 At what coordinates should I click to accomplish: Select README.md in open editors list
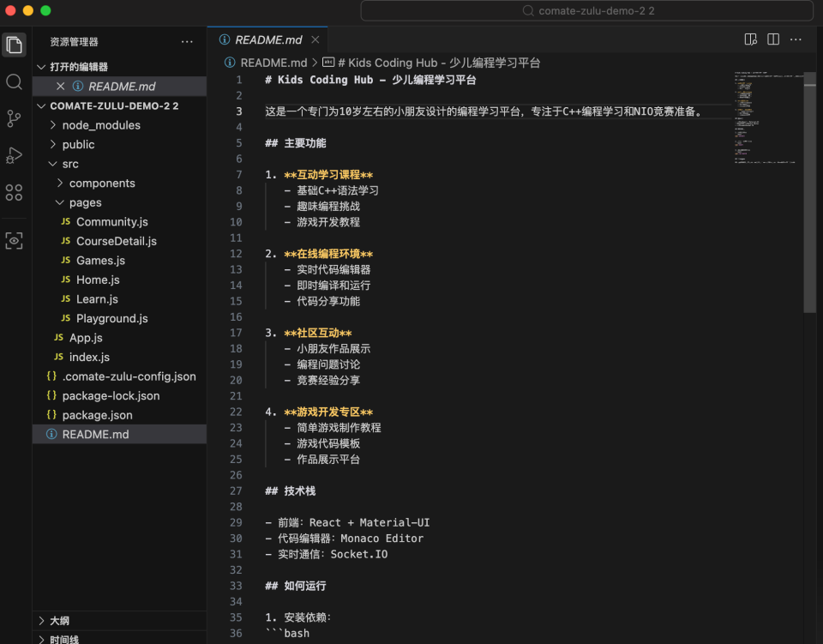tap(120, 86)
